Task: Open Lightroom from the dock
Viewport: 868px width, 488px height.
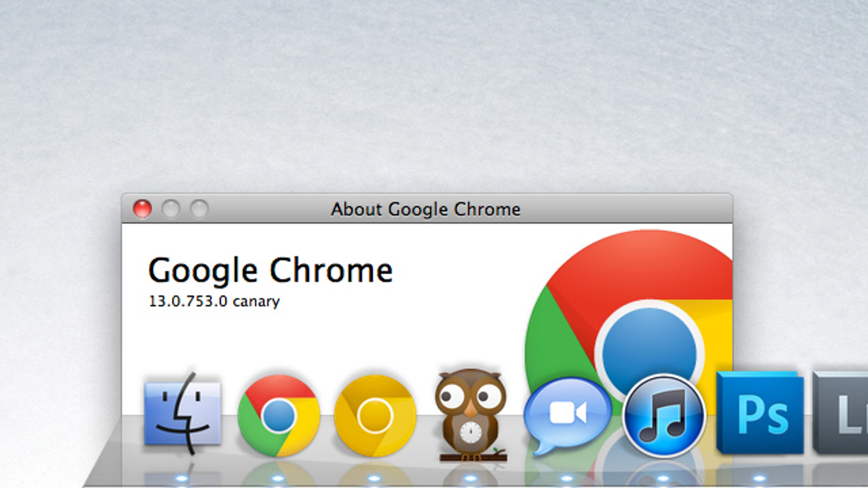Action: point(841,413)
